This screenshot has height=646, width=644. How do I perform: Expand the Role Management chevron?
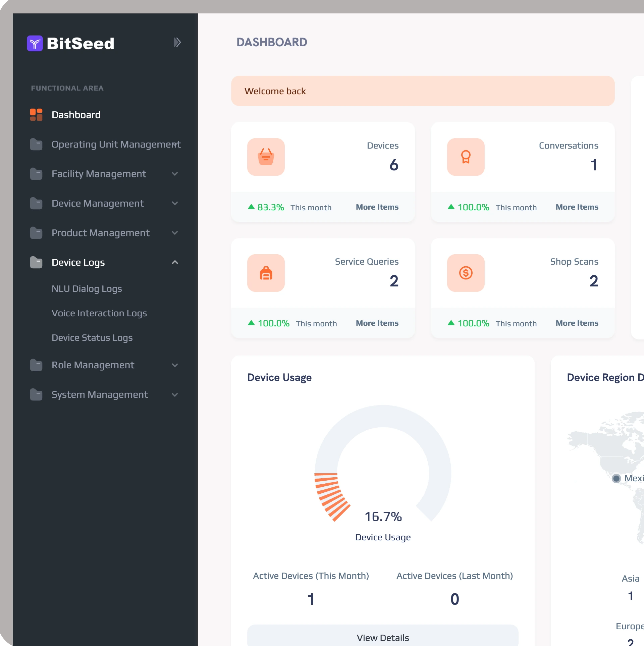(x=175, y=365)
